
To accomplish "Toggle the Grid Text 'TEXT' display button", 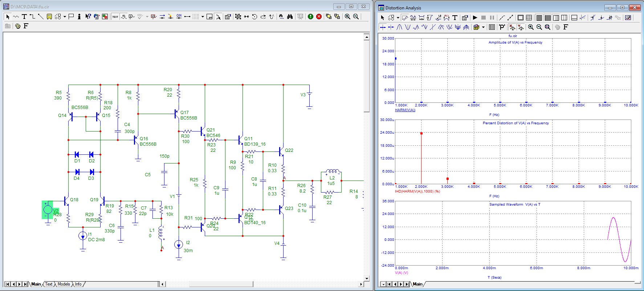I will point(115,17).
